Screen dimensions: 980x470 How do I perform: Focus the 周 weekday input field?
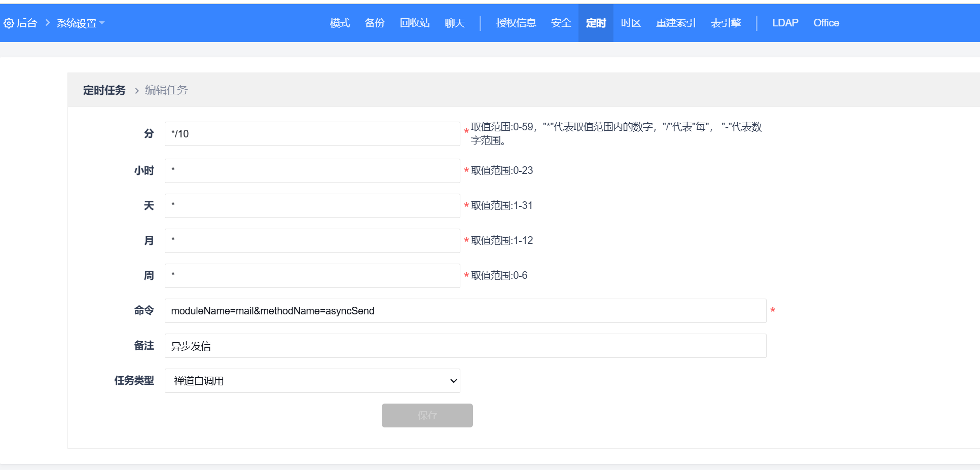tap(312, 276)
